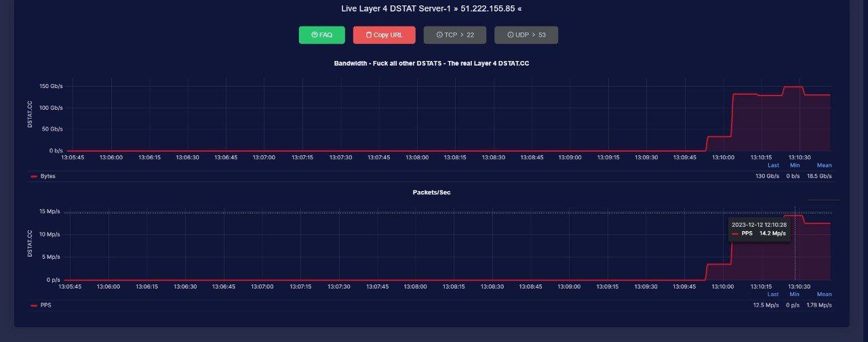Viewport: 868px width, 342px height.
Task: Sort Packets/Sec legend by Min column
Action: pos(795,295)
